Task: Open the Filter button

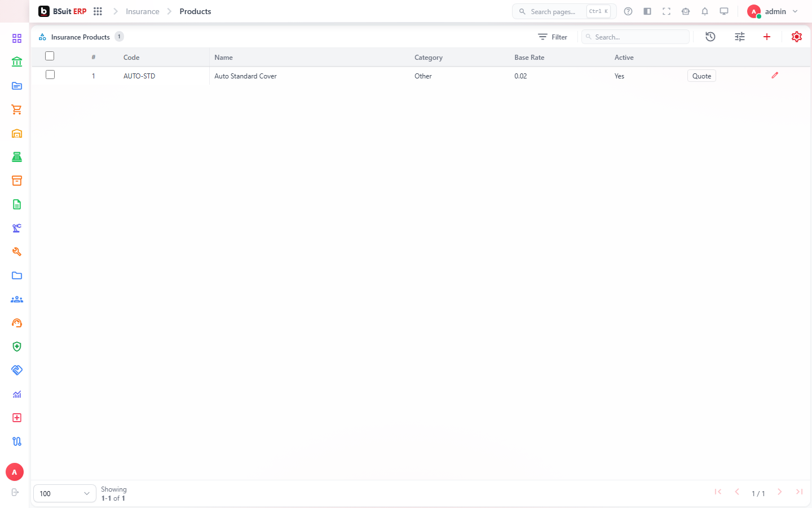Action: pos(553,37)
